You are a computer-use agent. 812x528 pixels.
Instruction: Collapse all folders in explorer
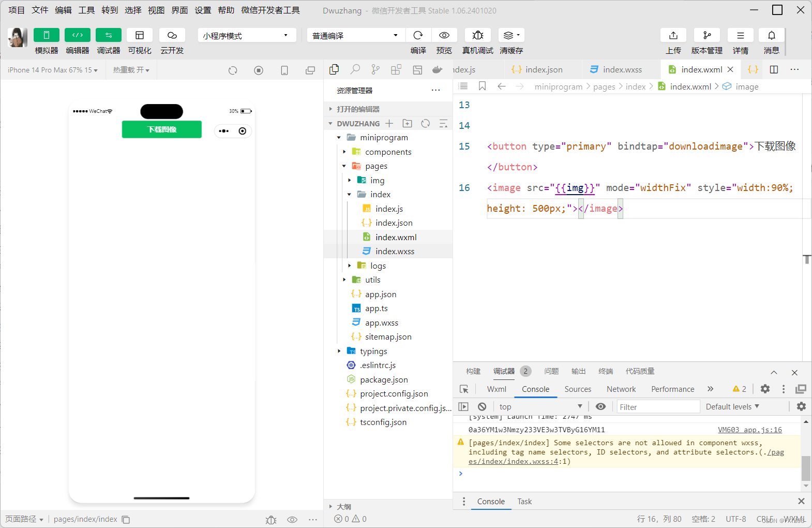[x=443, y=124]
